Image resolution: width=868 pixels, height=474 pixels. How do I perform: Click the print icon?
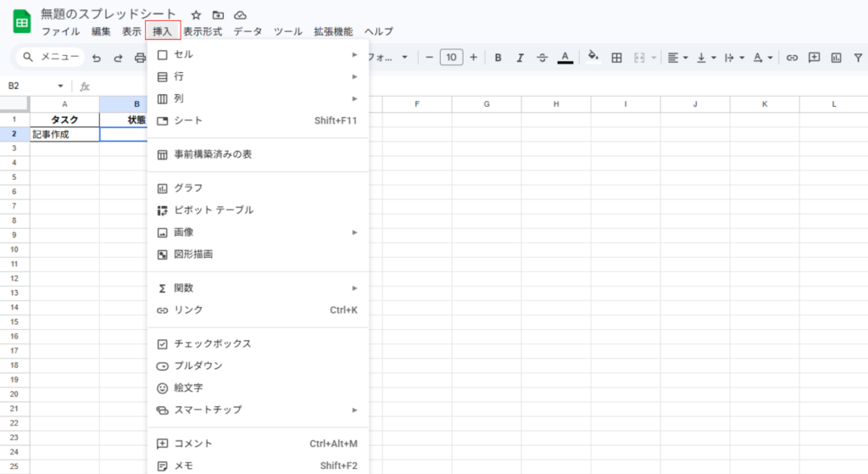pyautogui.click(x=140, y=58)
